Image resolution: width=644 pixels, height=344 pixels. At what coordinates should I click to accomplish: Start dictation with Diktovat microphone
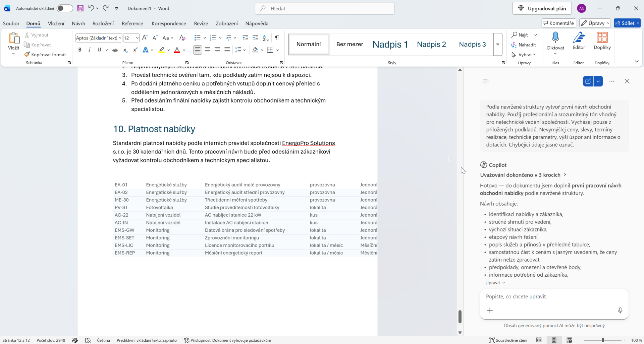pyautogui.click(x=555, y=38)
